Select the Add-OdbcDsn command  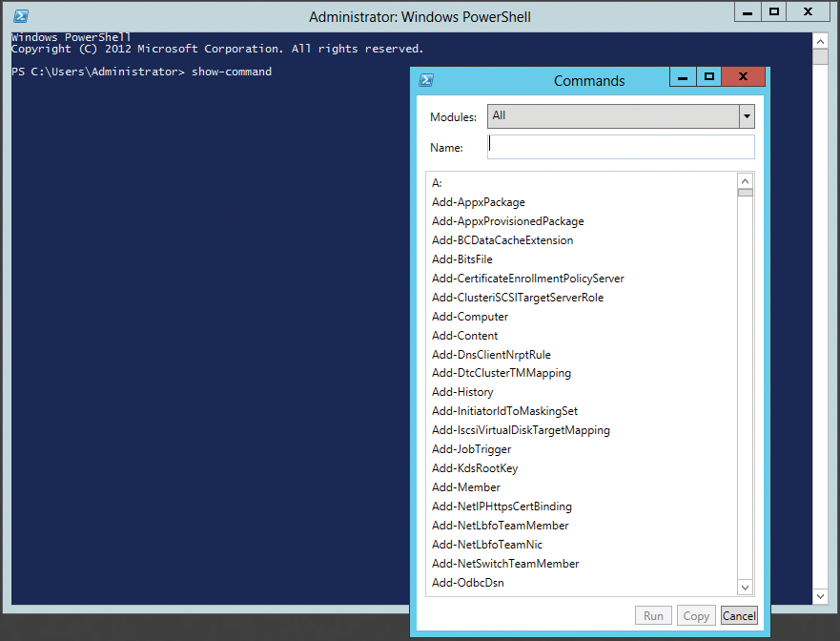[x=467, y=582]
